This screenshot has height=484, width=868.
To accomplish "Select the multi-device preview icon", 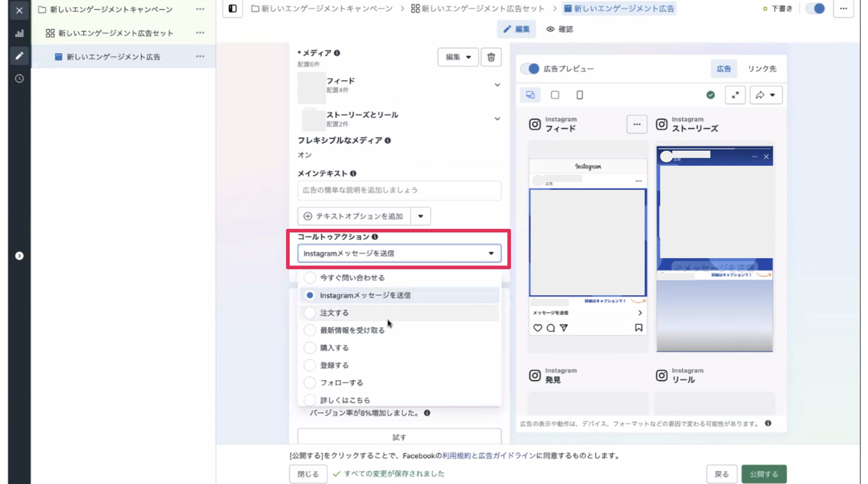I will click(530, 95).
